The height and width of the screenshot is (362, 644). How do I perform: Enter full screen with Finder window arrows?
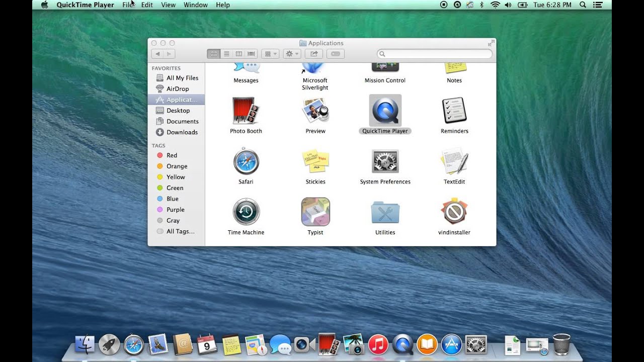click(x=491, y=43)
